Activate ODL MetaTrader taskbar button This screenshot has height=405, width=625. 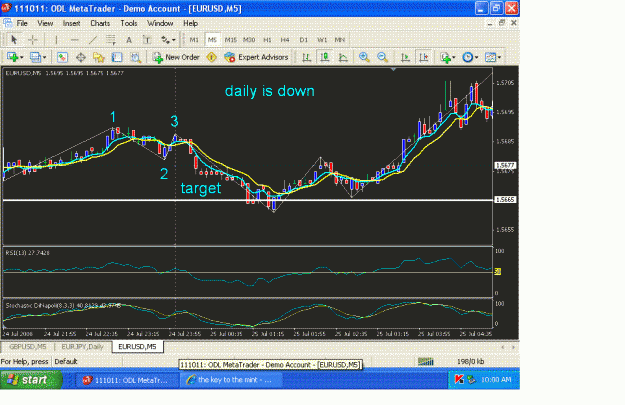tap(128, 380)
